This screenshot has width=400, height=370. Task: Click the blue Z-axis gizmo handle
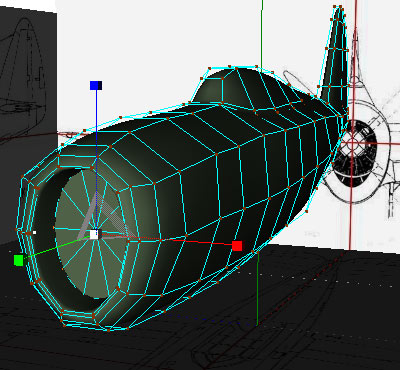click(96, 86)
